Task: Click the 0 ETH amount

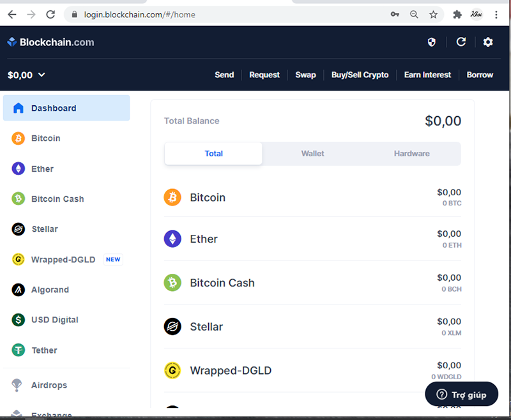Action: pyautogui.click(x=452, y=245)
